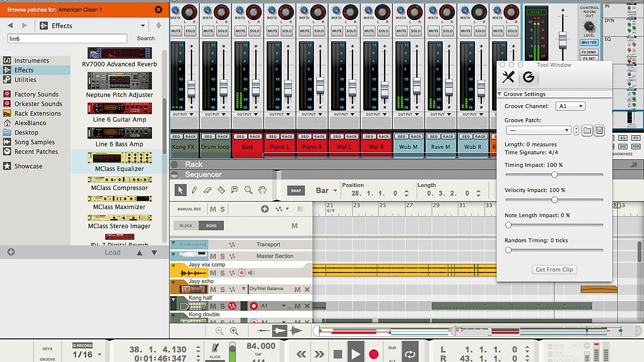Image resolution: width=644 pixels, height=362 pixels.
Task: Switch to SONG mode
Action: [x=211, y=226]
